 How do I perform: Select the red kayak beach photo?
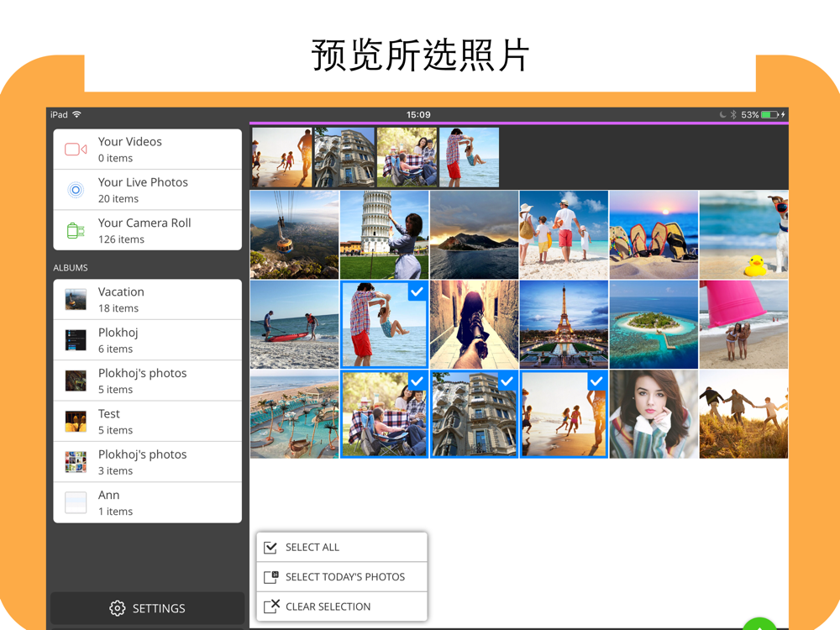294,324
